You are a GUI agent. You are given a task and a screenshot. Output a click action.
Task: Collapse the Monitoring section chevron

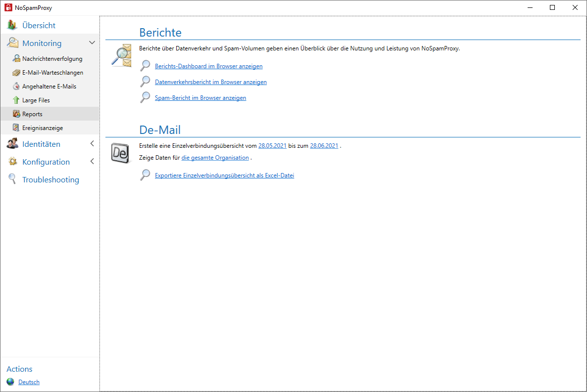pyautogui.click(x=92, y=43)
